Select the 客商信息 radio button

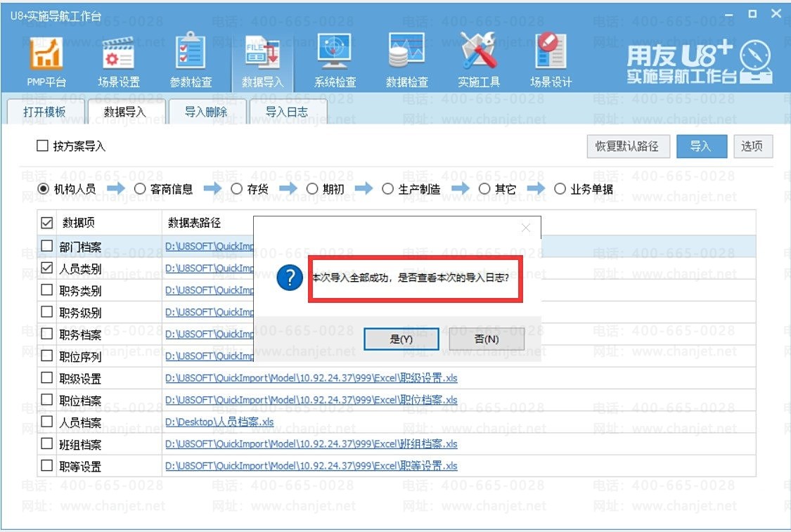140,189
